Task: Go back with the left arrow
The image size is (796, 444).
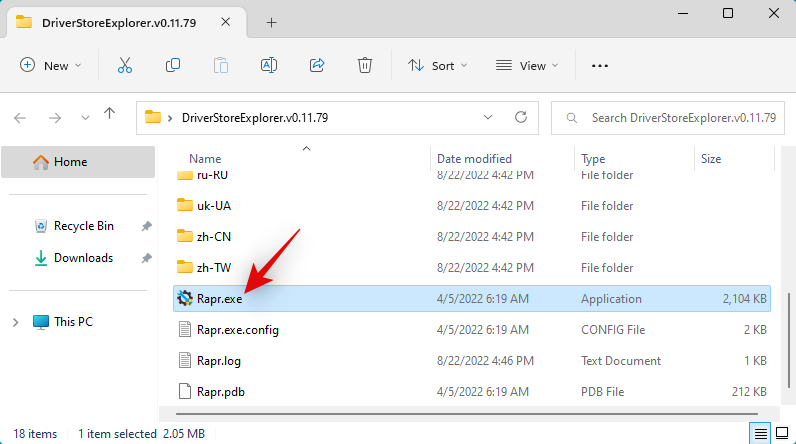Action: pyautogui.click(x=20, y=118)
